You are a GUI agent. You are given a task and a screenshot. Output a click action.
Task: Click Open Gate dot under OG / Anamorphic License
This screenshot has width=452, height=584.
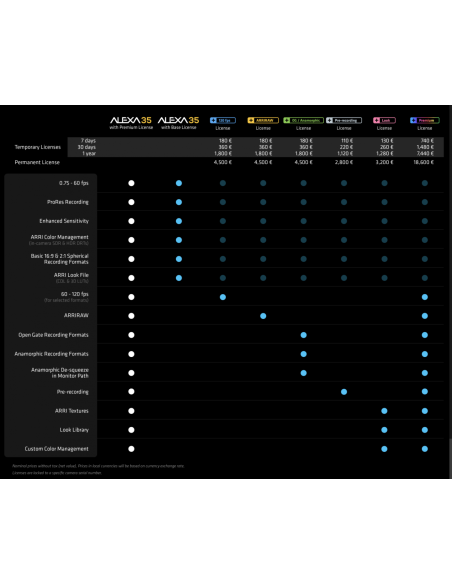tap(303, 335)
